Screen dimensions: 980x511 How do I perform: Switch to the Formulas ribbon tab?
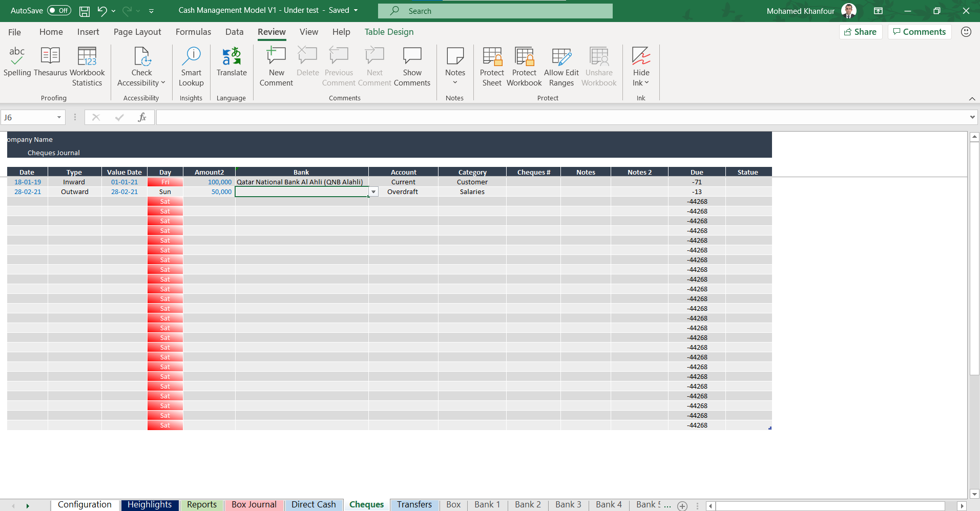193,32
